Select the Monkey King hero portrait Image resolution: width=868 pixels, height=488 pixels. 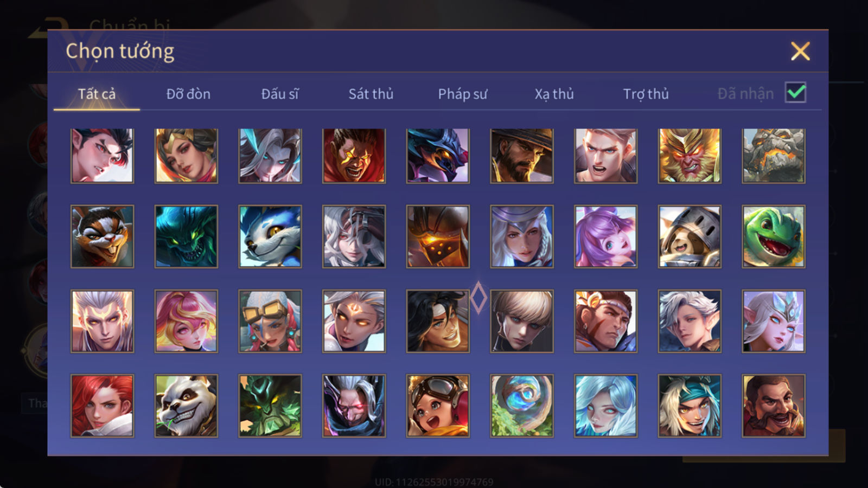coord(690,156)
